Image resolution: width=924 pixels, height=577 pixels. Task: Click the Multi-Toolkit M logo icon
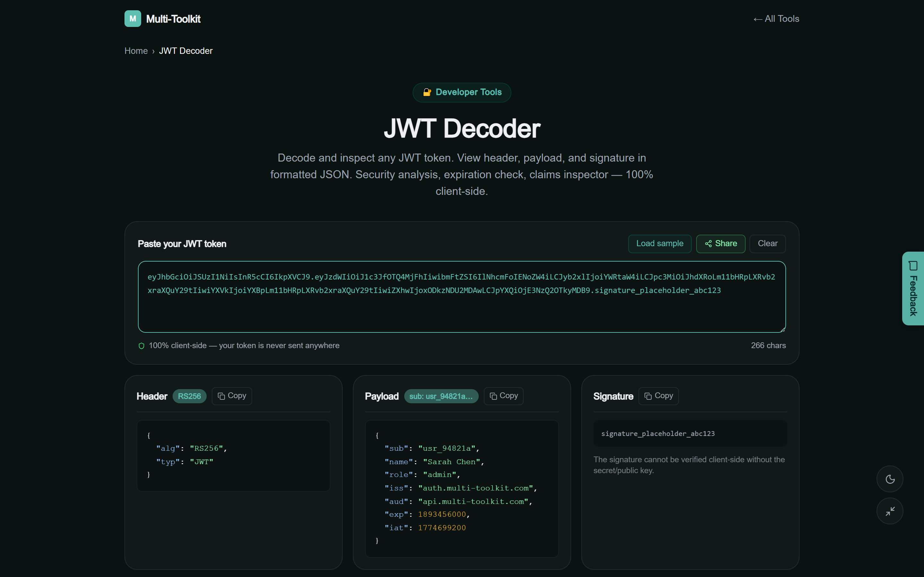point(133,19)
